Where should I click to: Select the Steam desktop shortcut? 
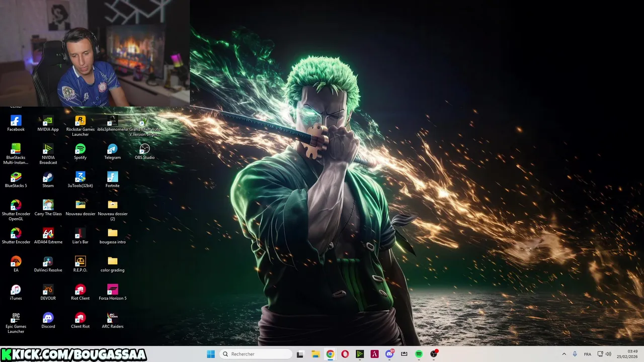point(48,179)
